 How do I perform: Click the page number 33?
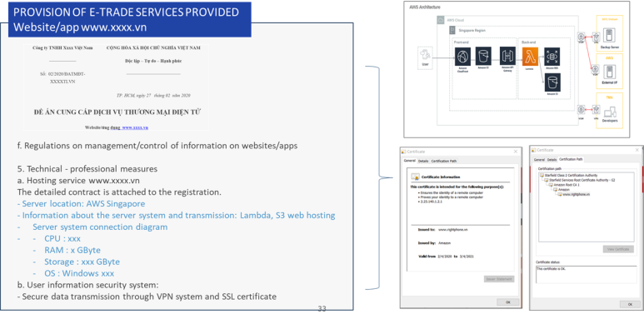[322, 309]
